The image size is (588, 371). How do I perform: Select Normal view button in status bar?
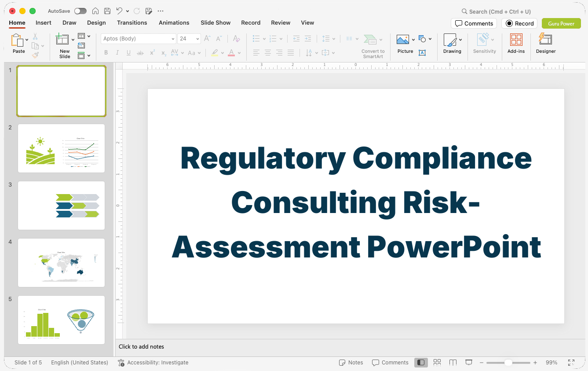[421, 363]
